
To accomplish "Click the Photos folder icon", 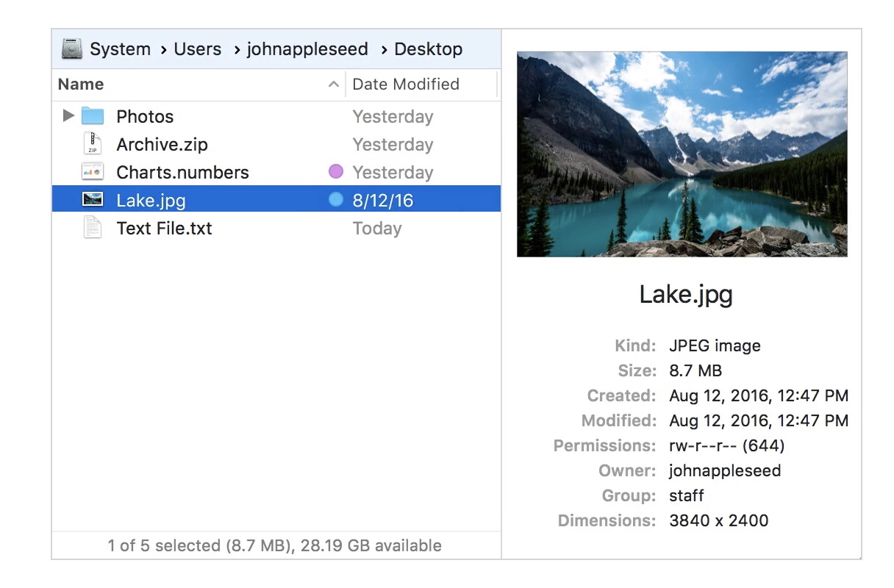I will (x=93, y=116).
